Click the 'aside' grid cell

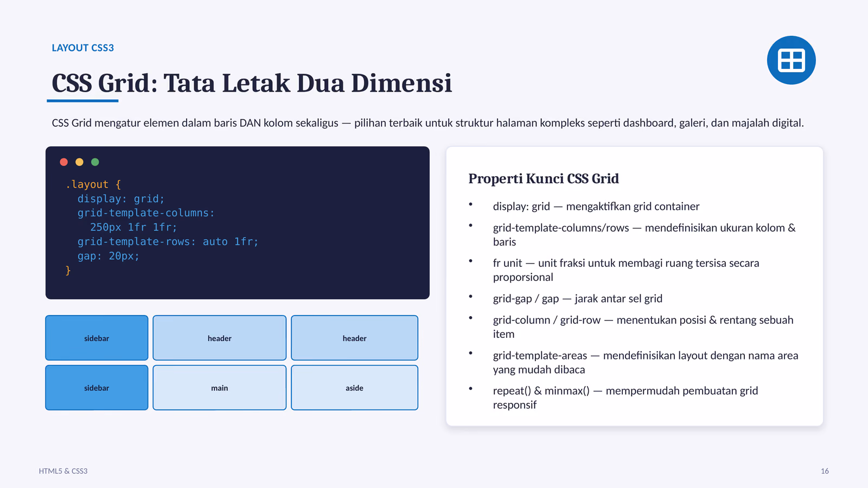click(x=354, y=388)
